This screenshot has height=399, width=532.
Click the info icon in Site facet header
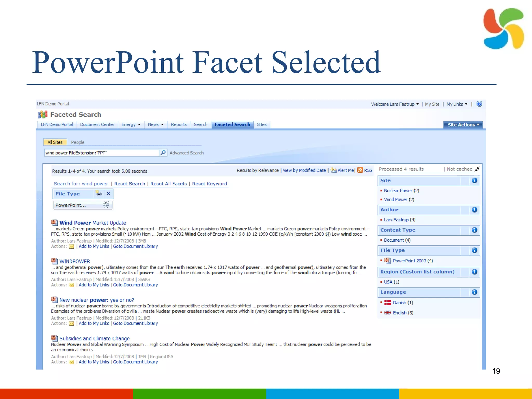click(x=474, y=181)
